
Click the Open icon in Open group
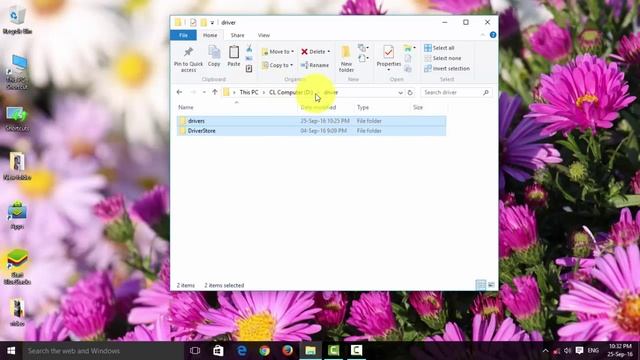pyautogui.click(x=409, y=49)
